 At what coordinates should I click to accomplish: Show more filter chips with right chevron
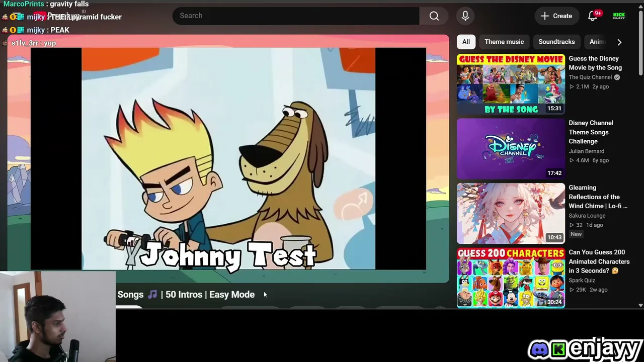[x=619, y=42]
